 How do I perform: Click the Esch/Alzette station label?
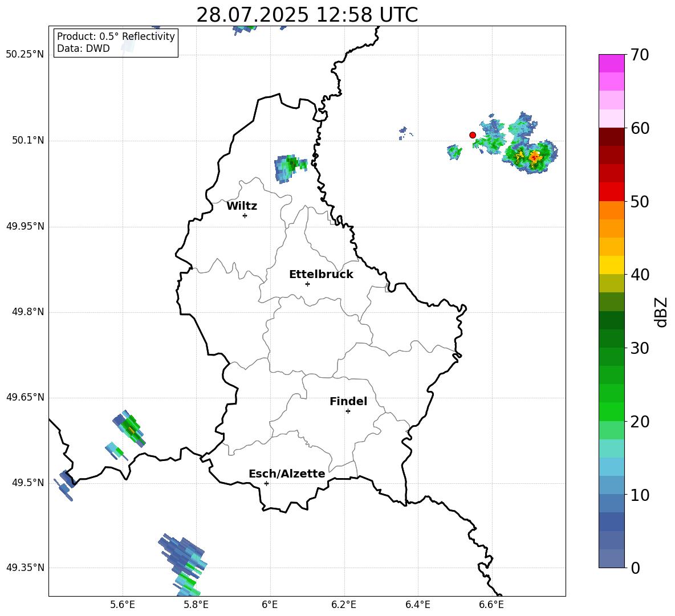287,474
